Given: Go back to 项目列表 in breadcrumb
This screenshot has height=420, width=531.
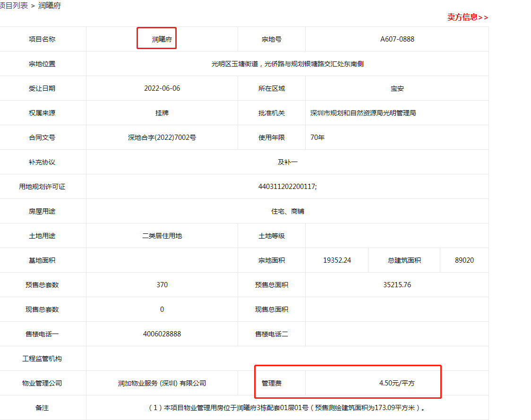Looking at the screenshot, I should point(13,6).
